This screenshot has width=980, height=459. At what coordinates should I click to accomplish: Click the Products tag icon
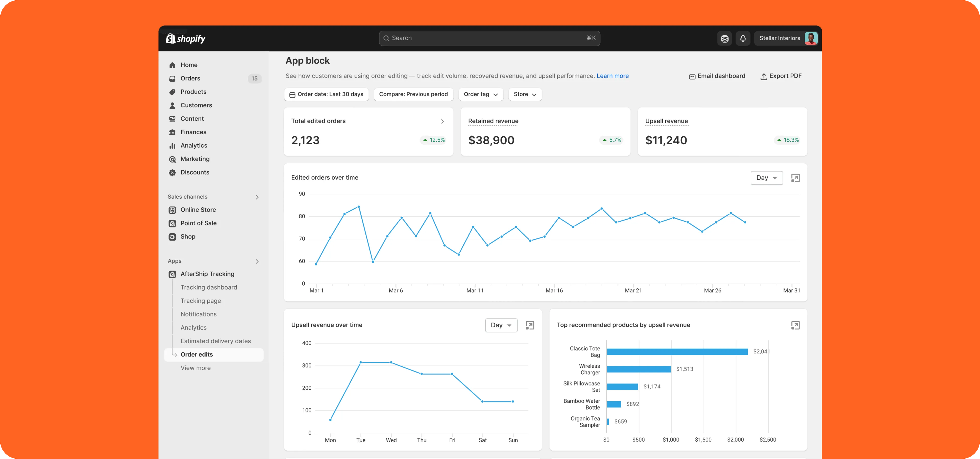(172, 92)
